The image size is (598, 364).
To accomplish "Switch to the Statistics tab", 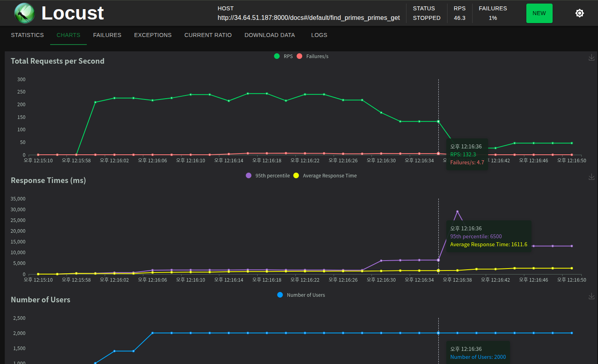I will pyautogui.click(x=27, y=35).
